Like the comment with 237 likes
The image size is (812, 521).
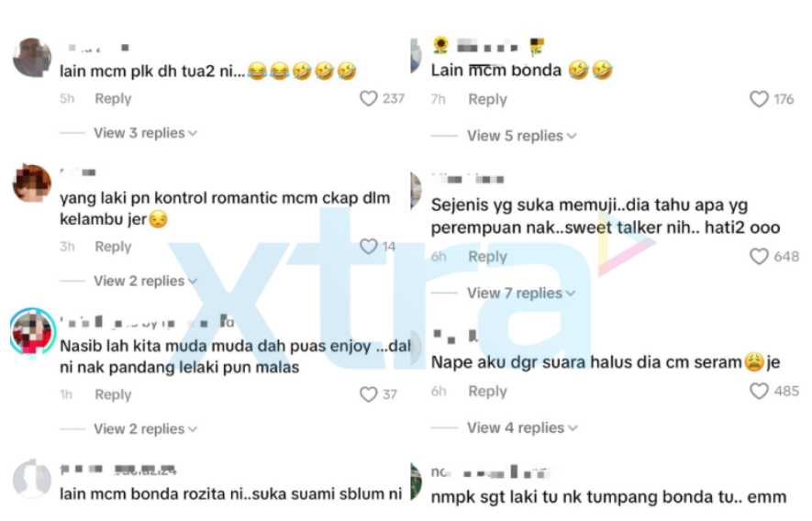[x=368, y=98]
